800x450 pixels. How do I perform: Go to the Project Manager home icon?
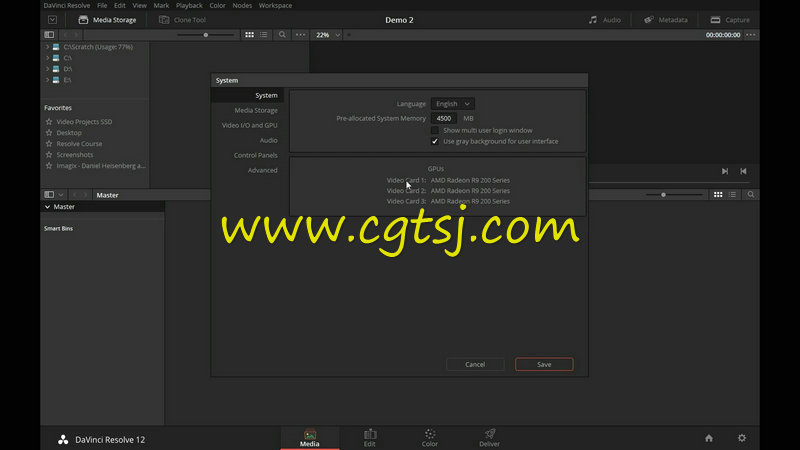pos(709,438)
